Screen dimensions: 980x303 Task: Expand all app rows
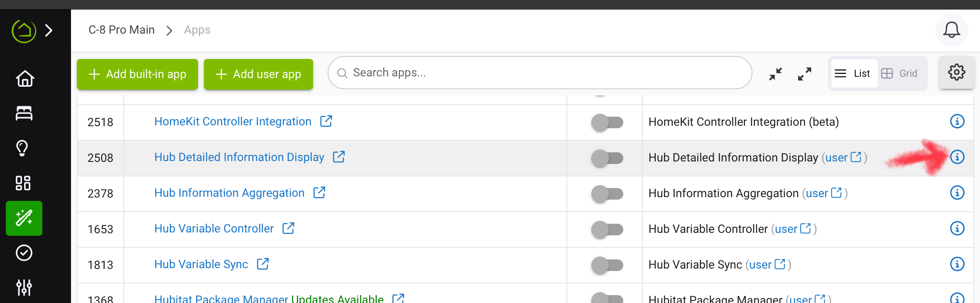(x=804, y=74)
